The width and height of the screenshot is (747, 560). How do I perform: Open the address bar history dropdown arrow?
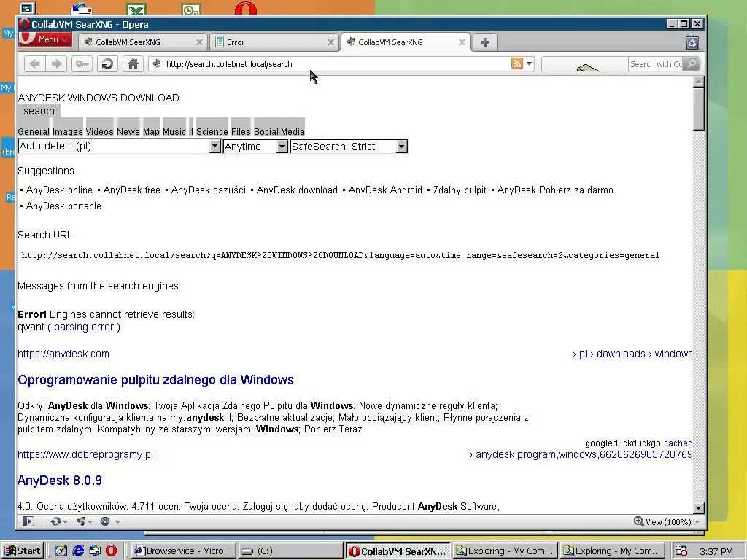529,64
